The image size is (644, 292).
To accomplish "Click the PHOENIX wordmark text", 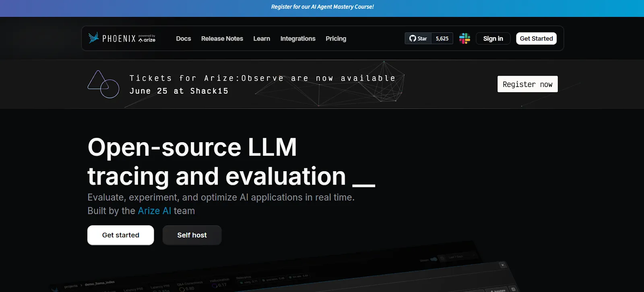I will coord(119,39).
